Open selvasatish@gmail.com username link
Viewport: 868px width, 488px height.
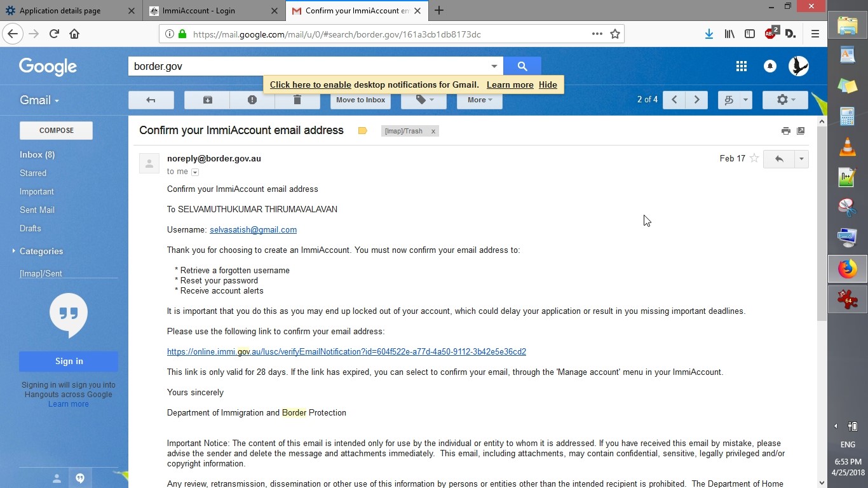pyautogui.click(x=253, y=229)
